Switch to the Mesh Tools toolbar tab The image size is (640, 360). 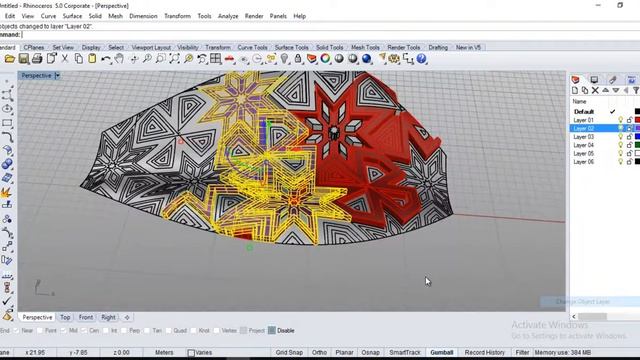[x=365, y=47]
